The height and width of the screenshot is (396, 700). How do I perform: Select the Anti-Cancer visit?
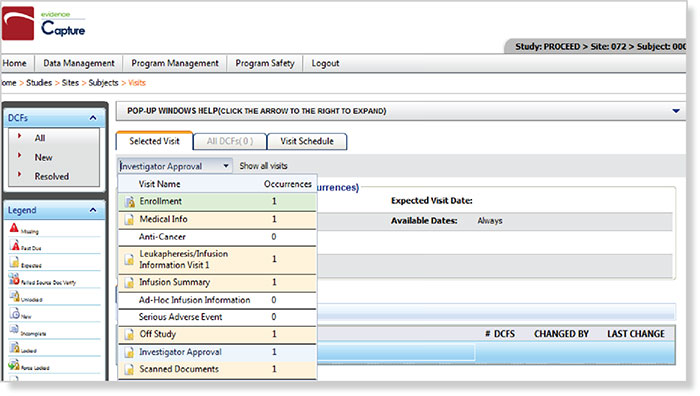tap(217, 237)
